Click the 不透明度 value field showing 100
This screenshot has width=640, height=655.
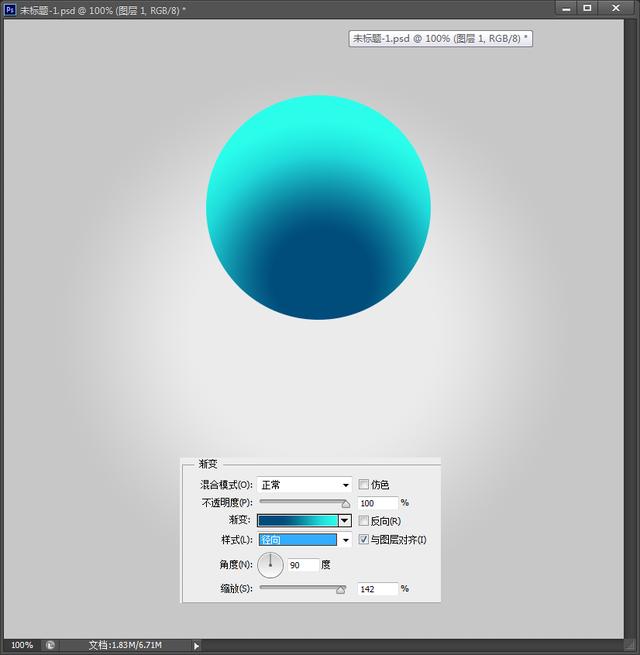coord(378,503)
